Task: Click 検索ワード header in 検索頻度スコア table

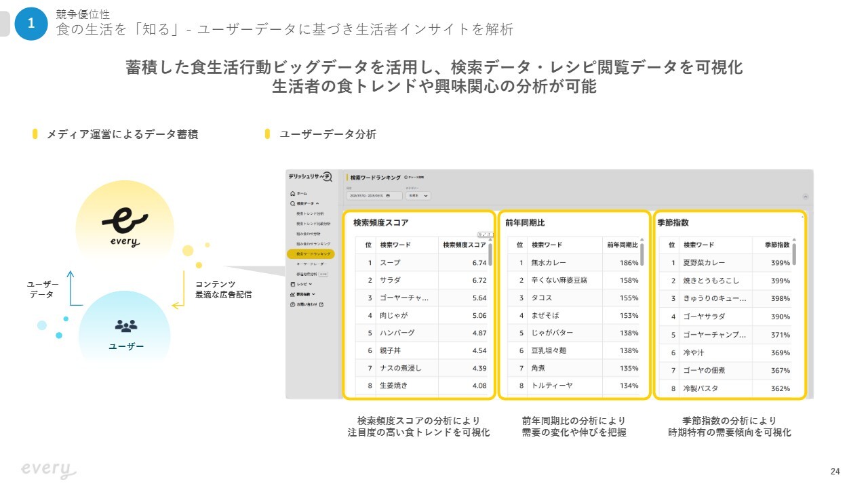Action: tap(395, 245)
